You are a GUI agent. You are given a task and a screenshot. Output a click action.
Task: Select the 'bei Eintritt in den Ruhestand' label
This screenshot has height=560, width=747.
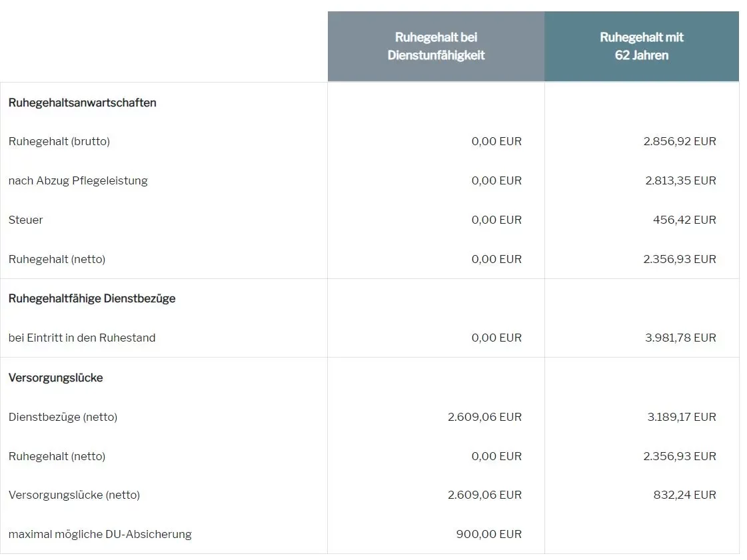[82, 338]
